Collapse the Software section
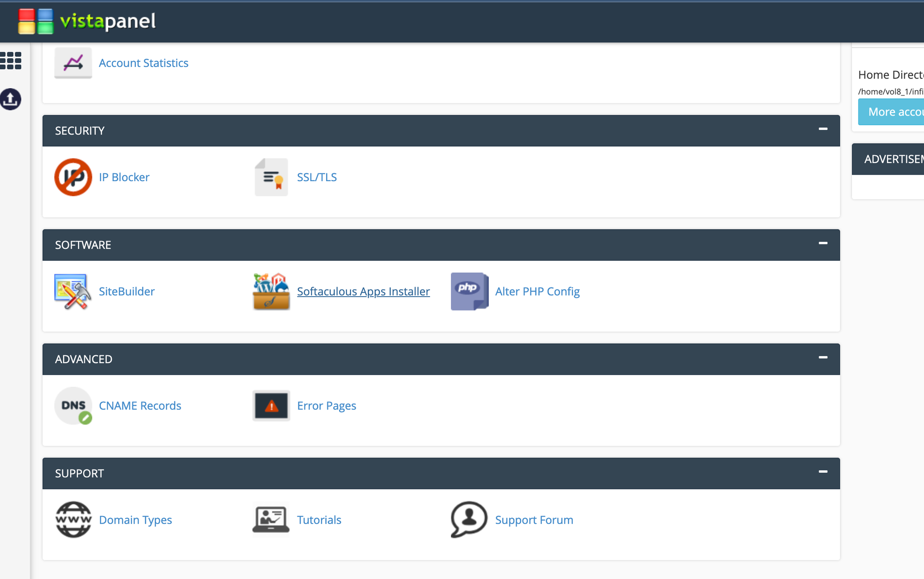This screenshot has height=579, width=924. pyautogui.click(x=823, y=244)
